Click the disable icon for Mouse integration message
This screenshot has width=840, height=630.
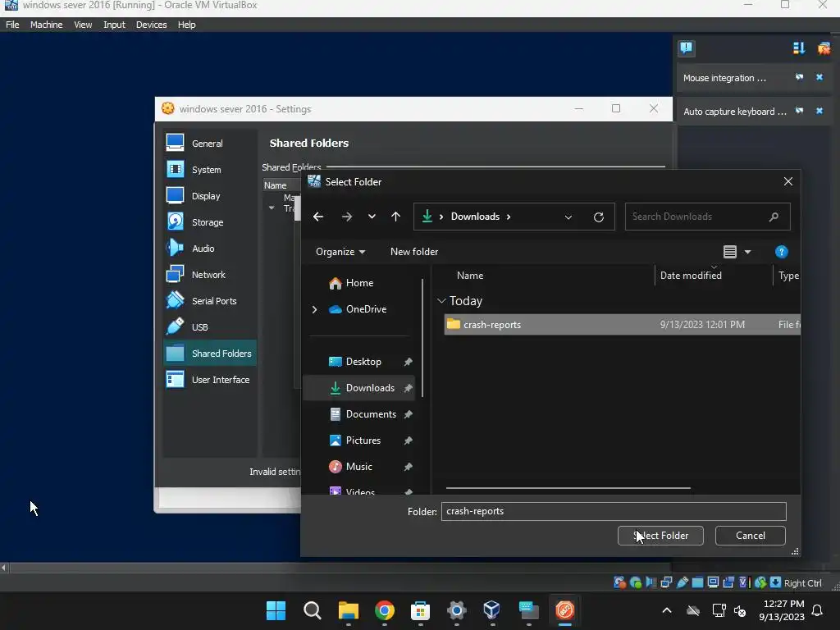(x=799, y=78)
